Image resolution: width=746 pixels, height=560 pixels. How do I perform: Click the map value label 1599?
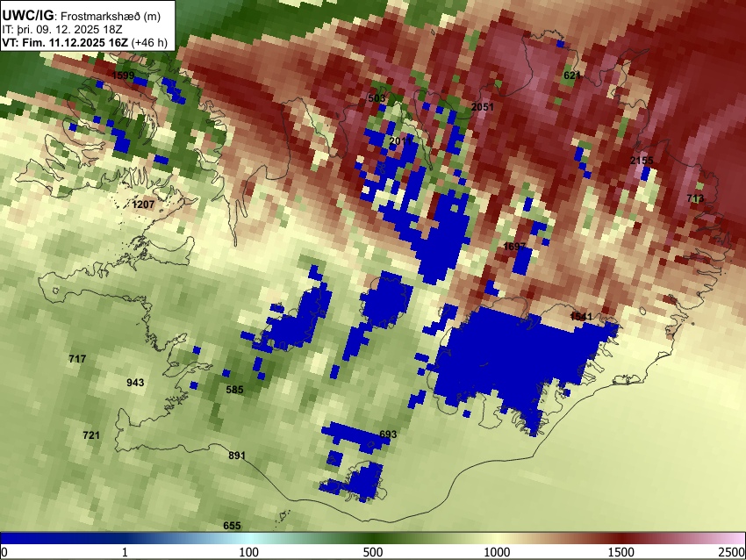pos(123,75)
